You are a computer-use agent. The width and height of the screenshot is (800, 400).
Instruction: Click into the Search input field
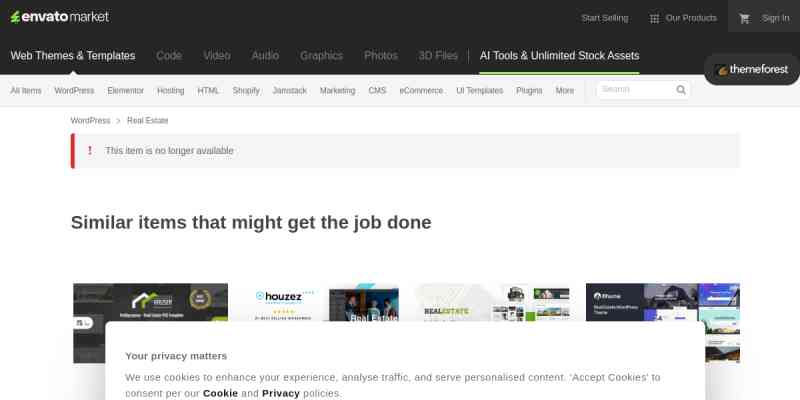[635, 90]
